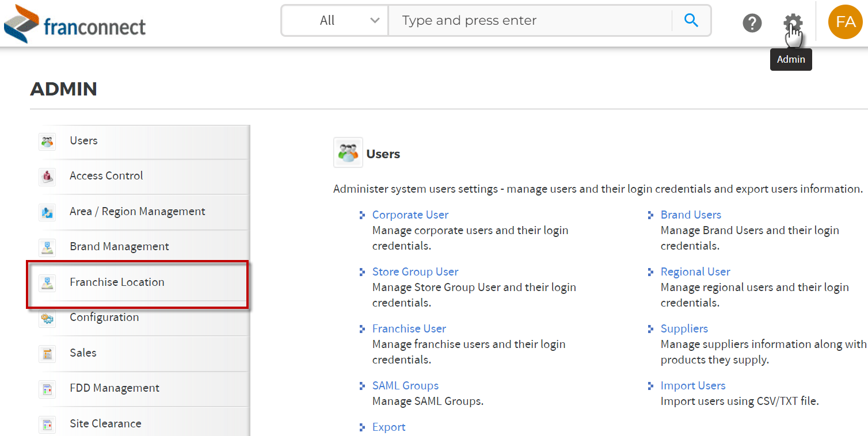Open the Suppliers link
The image size is (868, 436).
click(x=684, y=328)
